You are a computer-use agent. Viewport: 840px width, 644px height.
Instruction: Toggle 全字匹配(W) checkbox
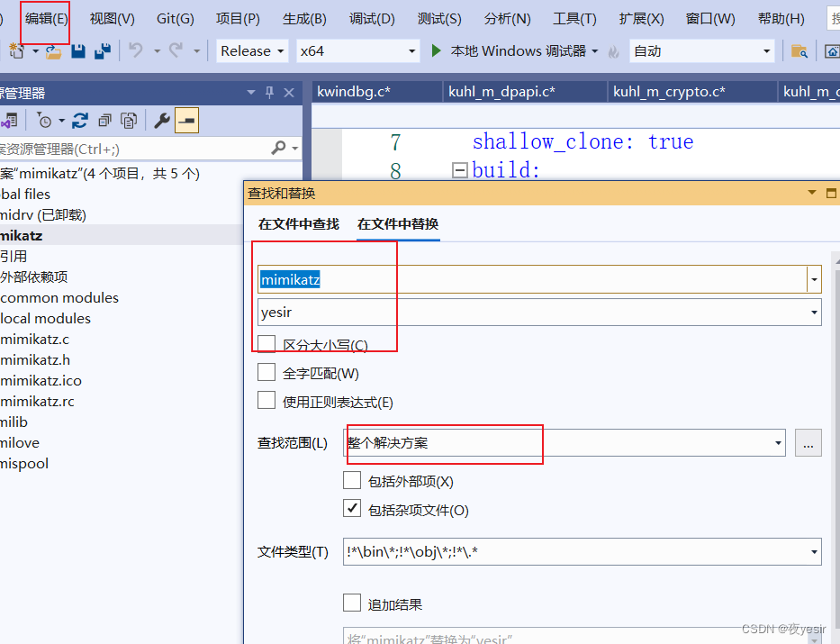point(266,372)
